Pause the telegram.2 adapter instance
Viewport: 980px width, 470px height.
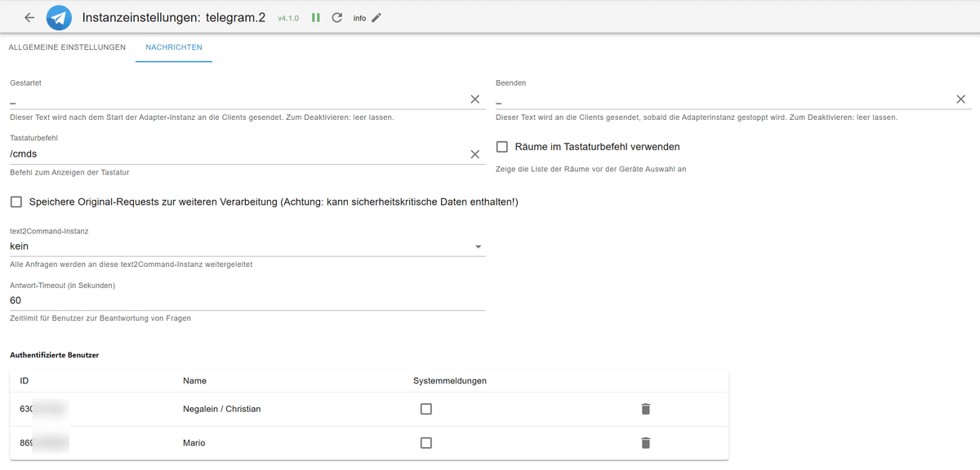click(x=316, y=17)
